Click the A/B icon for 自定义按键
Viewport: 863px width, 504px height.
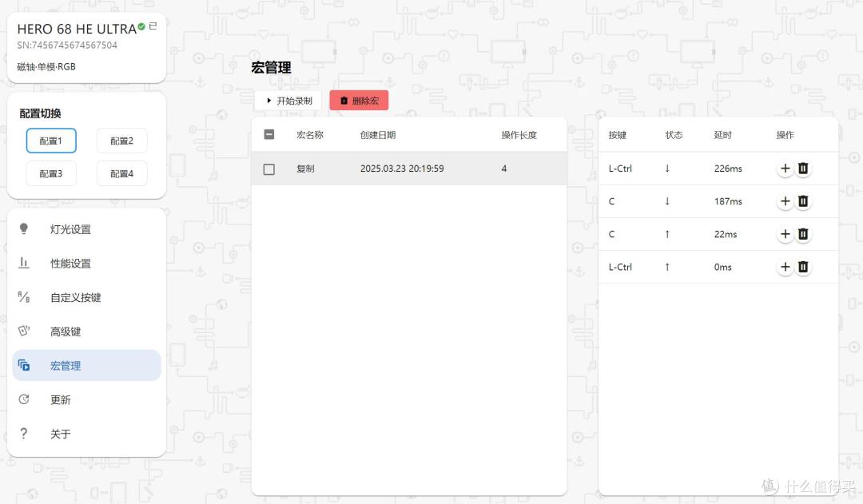[24, 297]
